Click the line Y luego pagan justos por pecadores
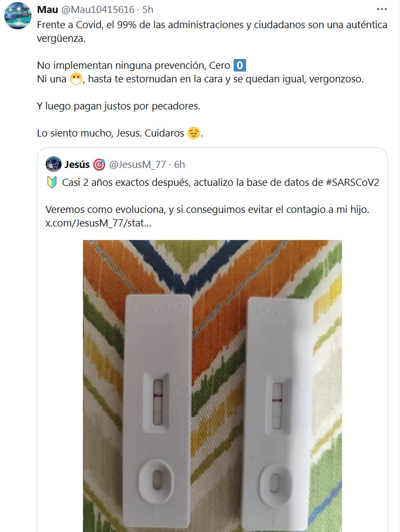Screen dimensions: 400x532 click(119, 106)
